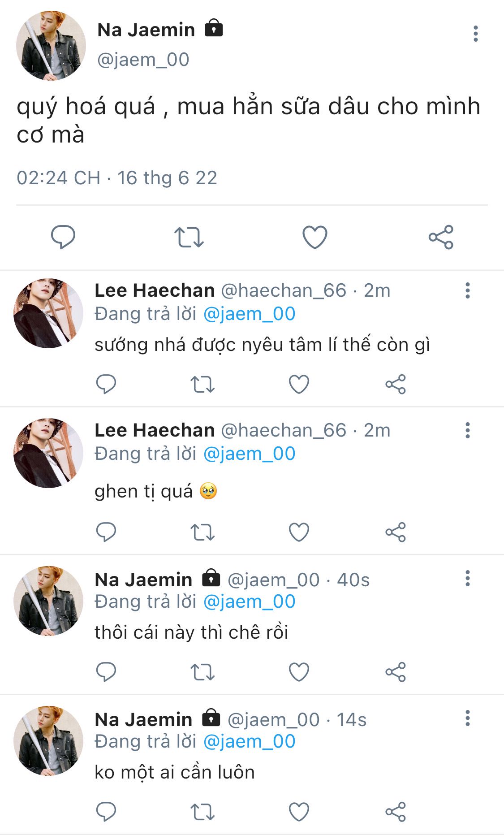Reply to the "sướng nhá được nyêu" comment
The height and width of the screenshot is (835, 504).
[106, 384]
